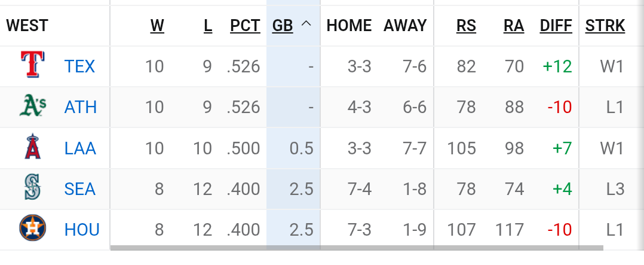
Task: Sort standings by W column
Action: tap(157, 26)
